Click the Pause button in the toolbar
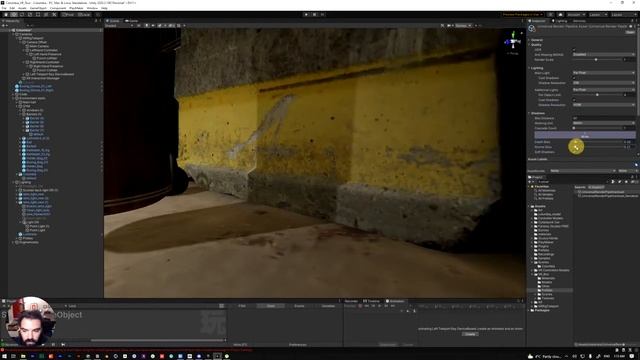This screenshot has width=640, height=360. click(314, 15)
